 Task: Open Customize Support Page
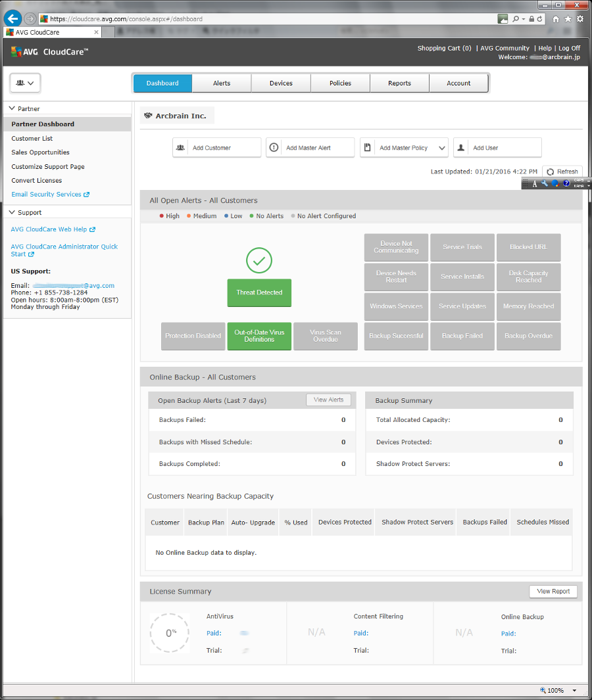point(48,166)
